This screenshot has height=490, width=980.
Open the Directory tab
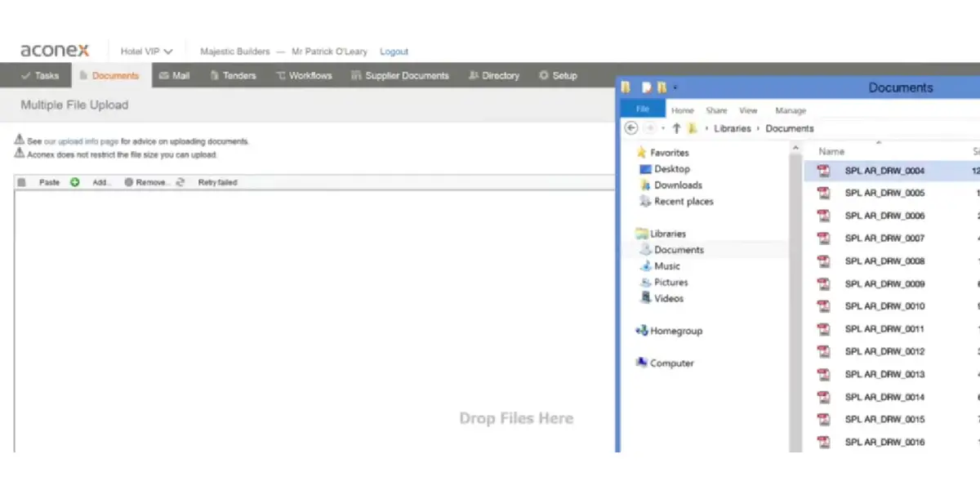pos(494,75)
